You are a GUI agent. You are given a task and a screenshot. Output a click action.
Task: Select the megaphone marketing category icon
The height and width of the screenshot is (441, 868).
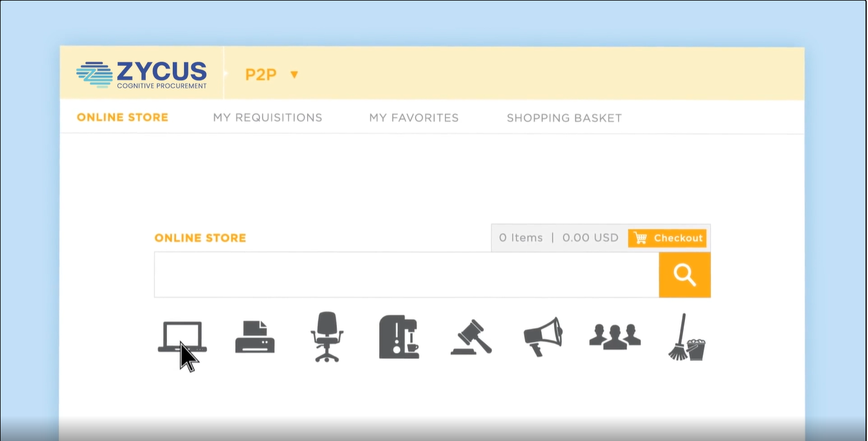pos(542,336)
